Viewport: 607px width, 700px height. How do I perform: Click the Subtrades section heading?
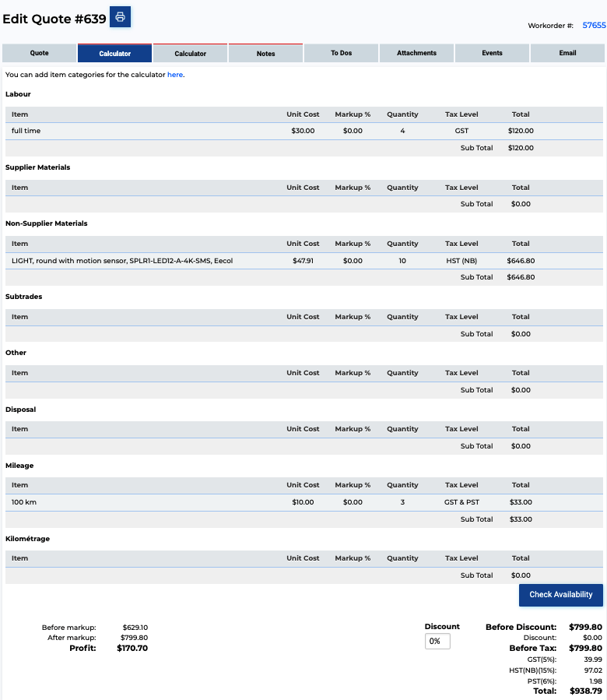[x=23, y=297]
